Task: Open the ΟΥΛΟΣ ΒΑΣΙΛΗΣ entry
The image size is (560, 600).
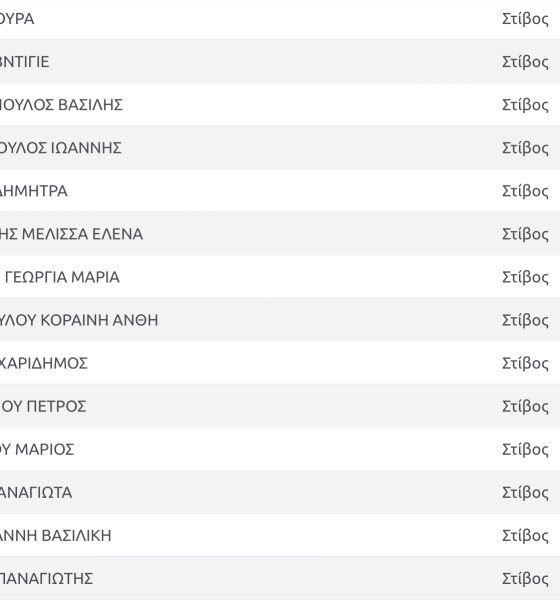Action: tap(61, 105)
